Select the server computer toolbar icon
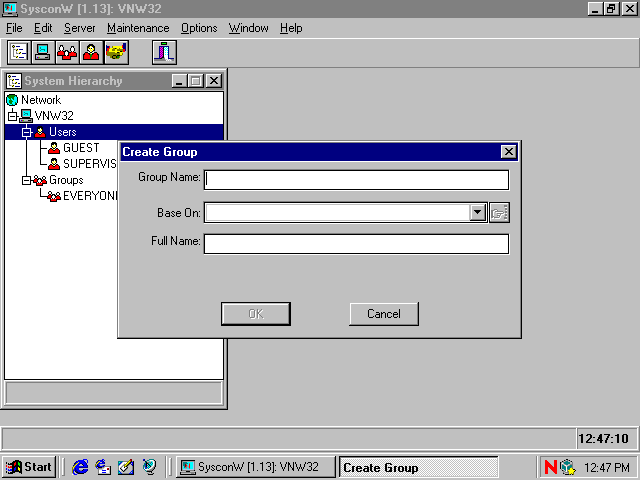The height and width of the screenshot is (480, 640). click(43, 52)
